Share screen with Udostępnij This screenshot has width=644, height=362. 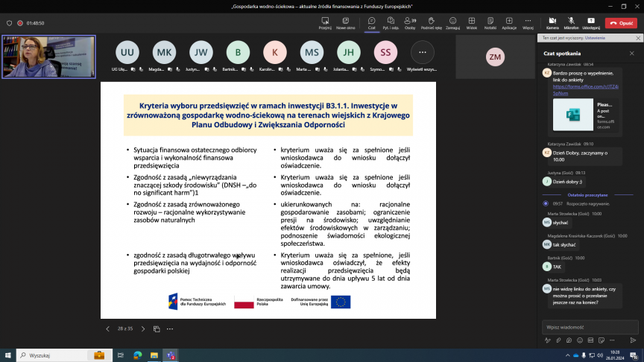coord(591,23)
